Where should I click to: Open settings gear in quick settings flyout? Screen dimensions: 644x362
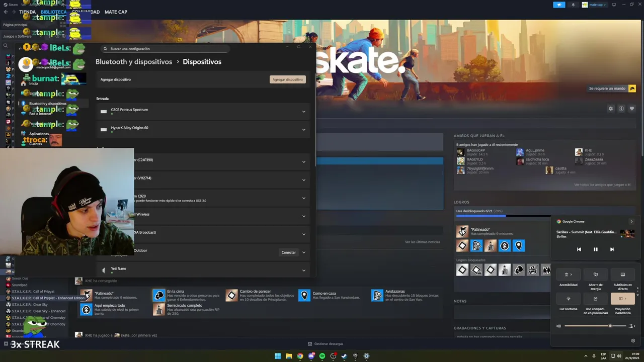point(633,340)
